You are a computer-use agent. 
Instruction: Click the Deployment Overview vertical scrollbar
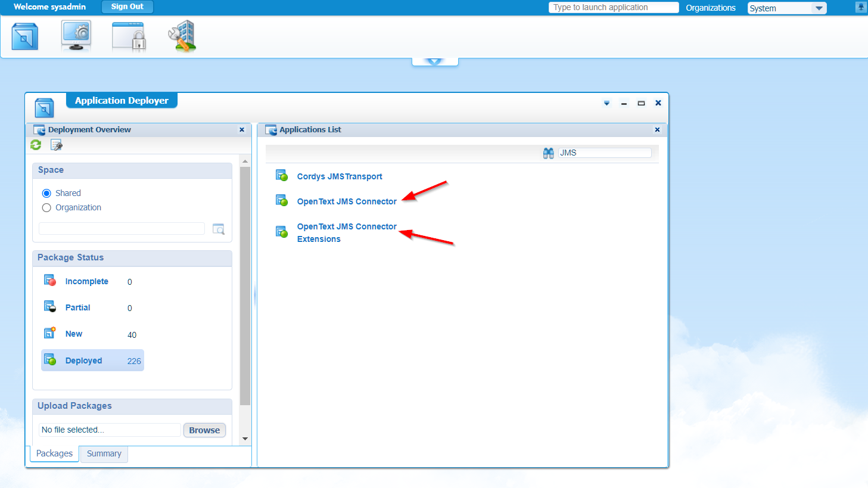click(245, 286)
